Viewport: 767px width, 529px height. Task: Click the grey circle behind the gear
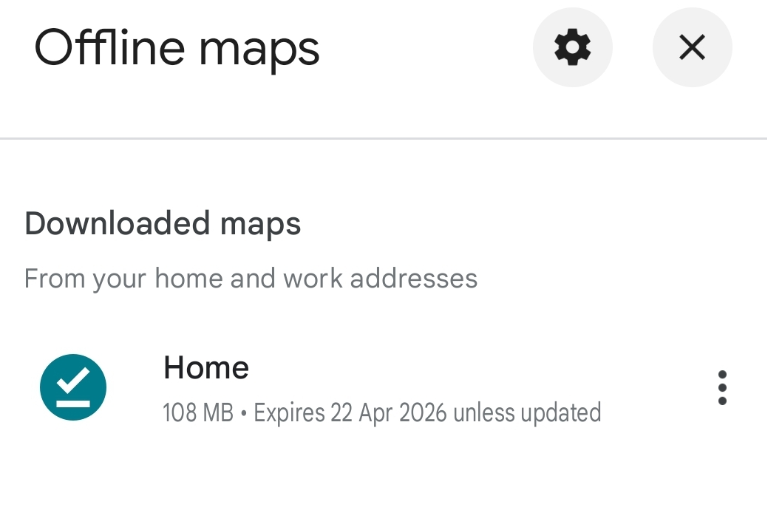click(x=572, y=47)
